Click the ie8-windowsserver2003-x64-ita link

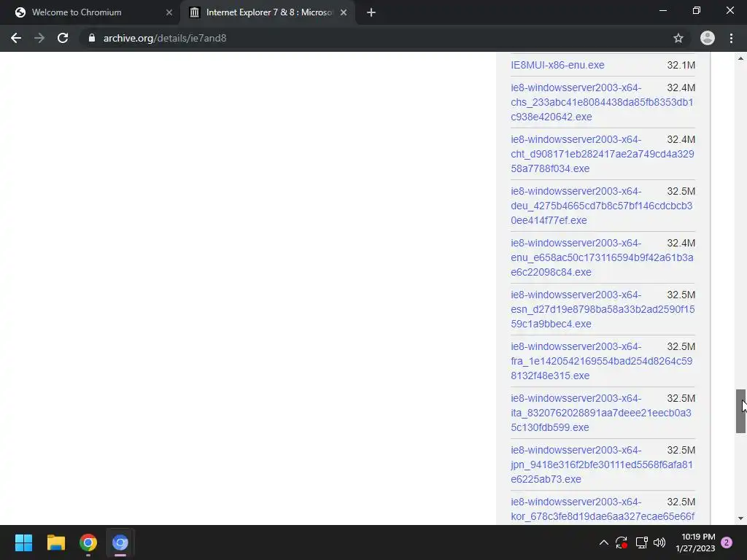(x=601, y=413)
